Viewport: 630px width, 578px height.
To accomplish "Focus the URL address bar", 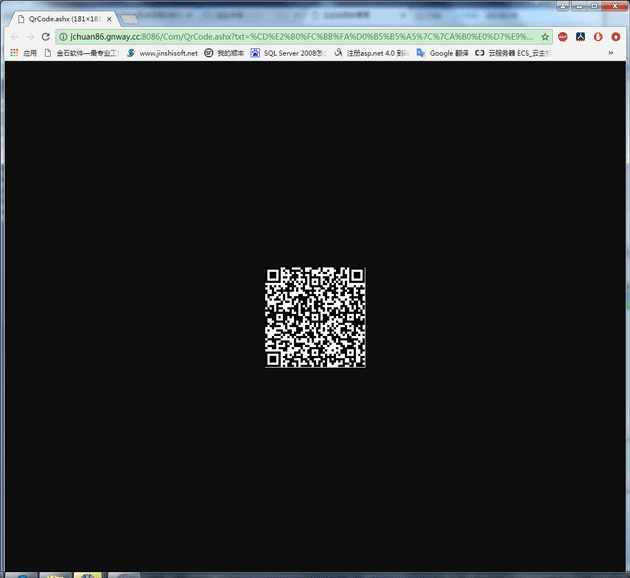I will [x=300, y=36].
